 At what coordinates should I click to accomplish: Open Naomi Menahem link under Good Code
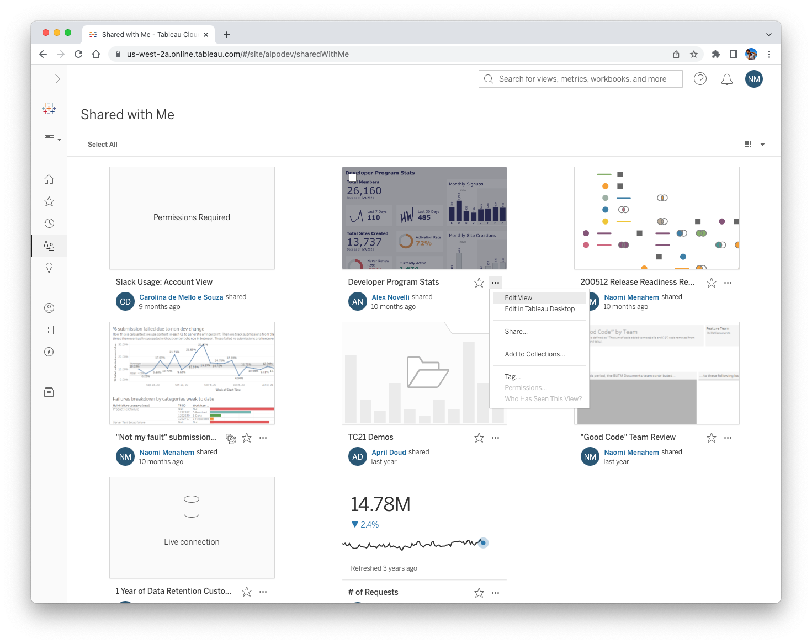coord(631,452)
